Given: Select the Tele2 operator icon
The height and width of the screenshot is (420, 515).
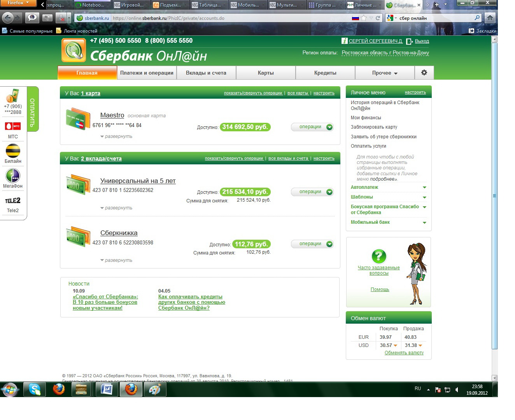Looking at the screenshot, I should point(13,200).
